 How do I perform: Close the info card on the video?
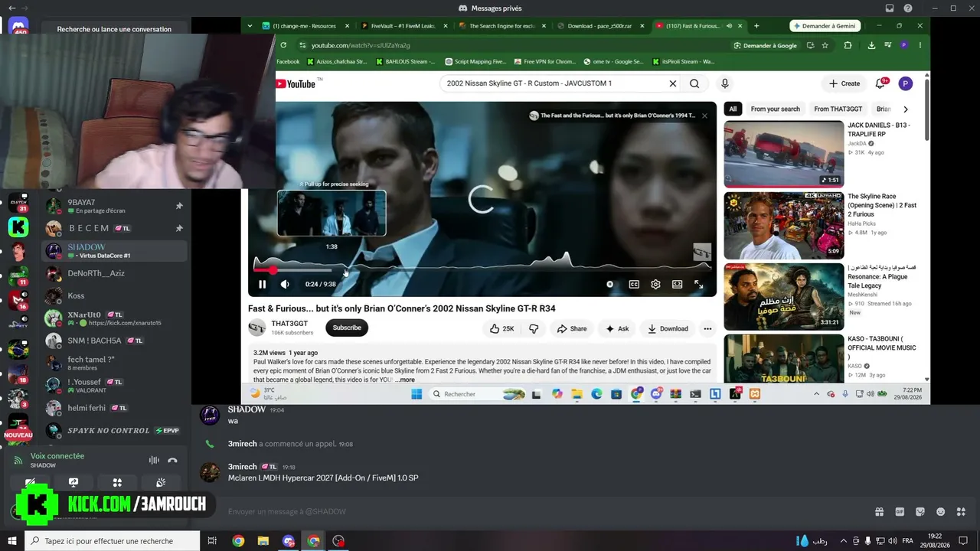coord(704,116)
